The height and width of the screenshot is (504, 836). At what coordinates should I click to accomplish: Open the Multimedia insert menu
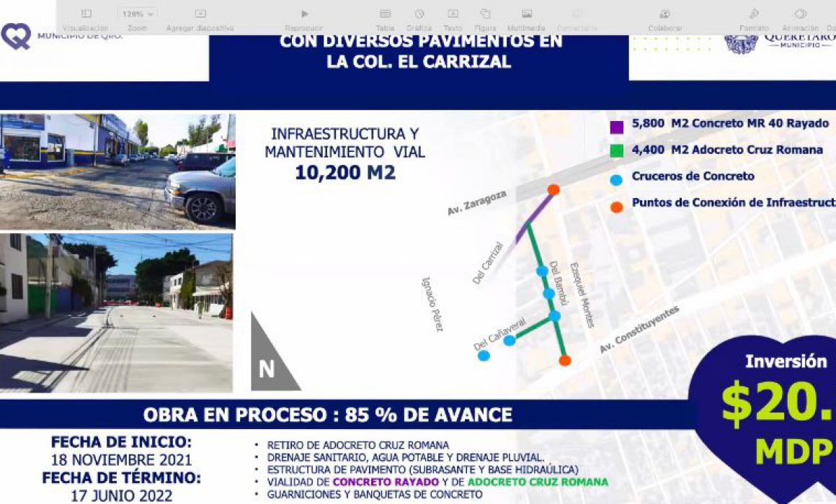pyautogui.click(x=526, y=19)
